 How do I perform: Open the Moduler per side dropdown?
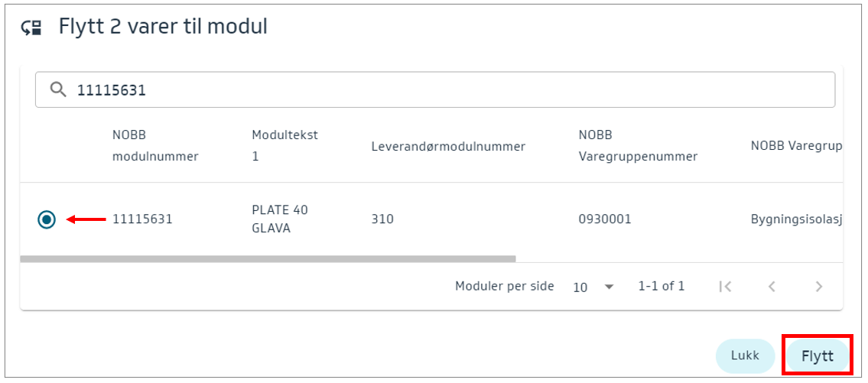593,287
